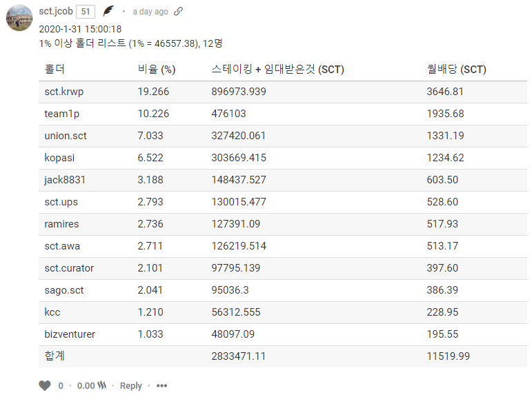Image resolution: width=532 pixels, height=397 pixels.
Task: Click the 비율 (%) column header
Action: click(156, 70)
